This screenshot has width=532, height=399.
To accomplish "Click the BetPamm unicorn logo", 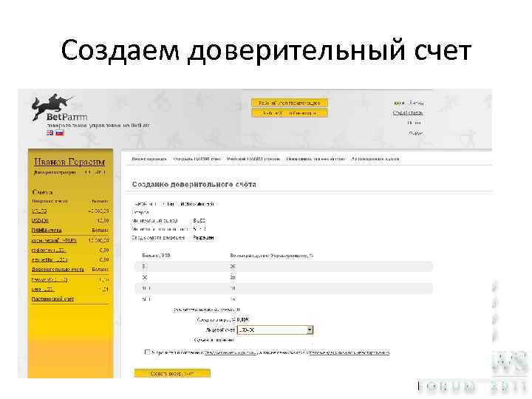I will [58, 108].
